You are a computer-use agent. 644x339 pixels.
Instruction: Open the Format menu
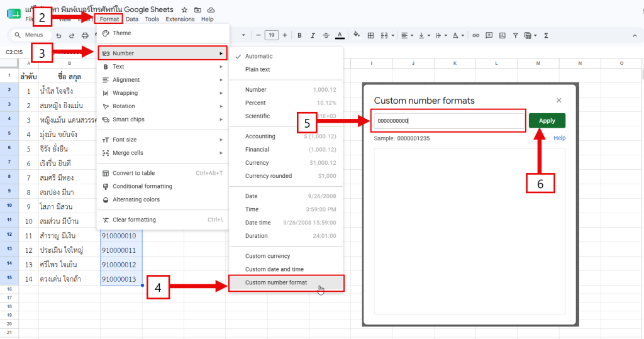click(x=109, y=19)
